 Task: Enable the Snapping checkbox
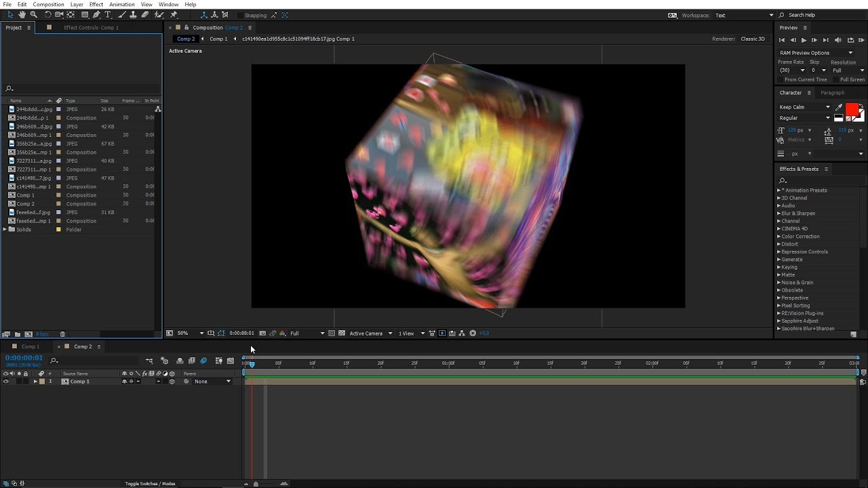(240, 15)
